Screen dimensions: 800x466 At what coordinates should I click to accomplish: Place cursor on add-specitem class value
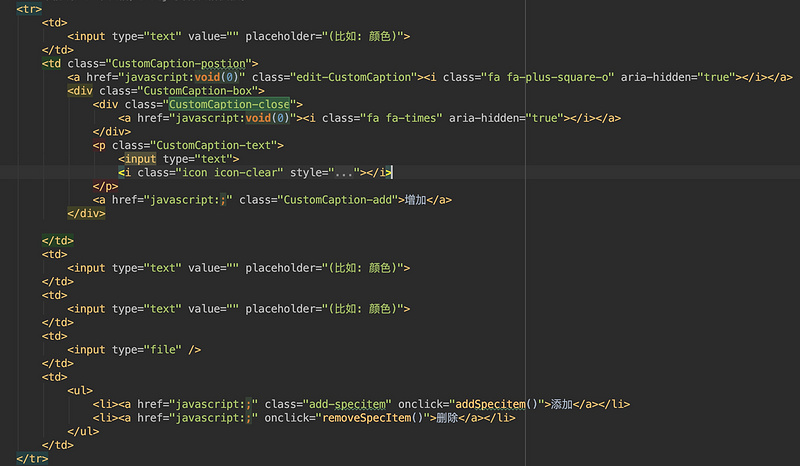347,404
